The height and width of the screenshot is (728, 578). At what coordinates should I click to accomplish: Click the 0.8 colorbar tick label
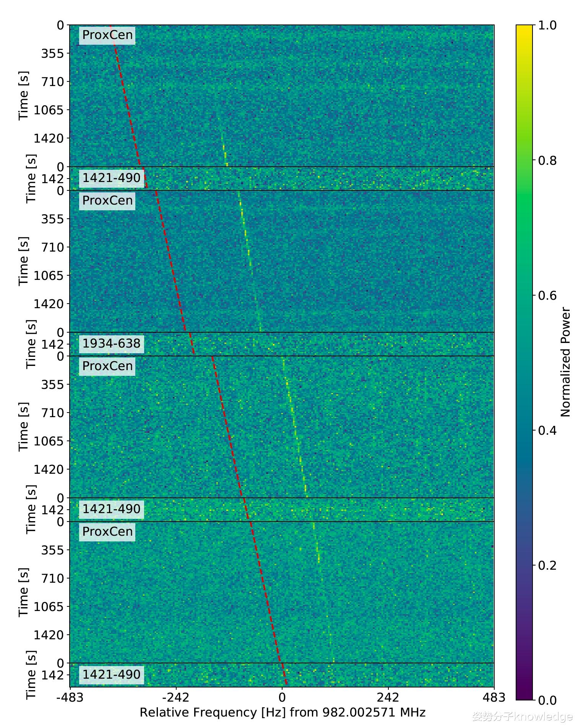[547, 160]
